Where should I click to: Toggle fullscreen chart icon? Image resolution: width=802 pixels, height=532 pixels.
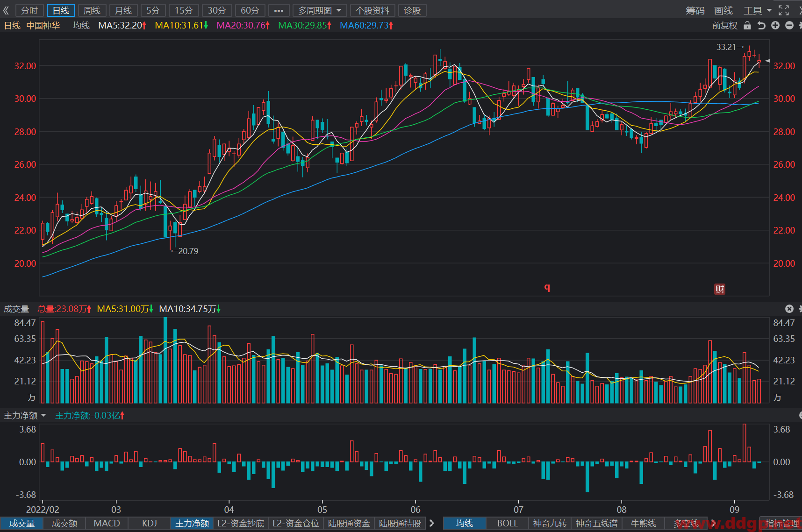784,10
